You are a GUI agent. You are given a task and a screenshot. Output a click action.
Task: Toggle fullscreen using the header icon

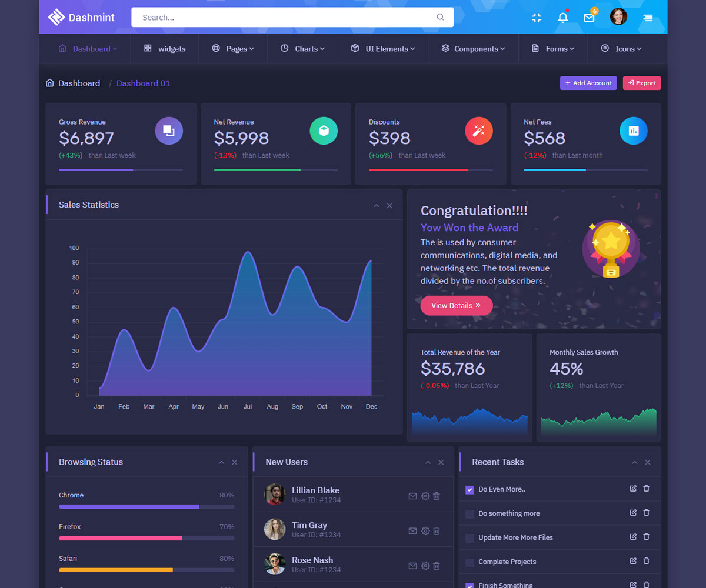click(537, 18)
